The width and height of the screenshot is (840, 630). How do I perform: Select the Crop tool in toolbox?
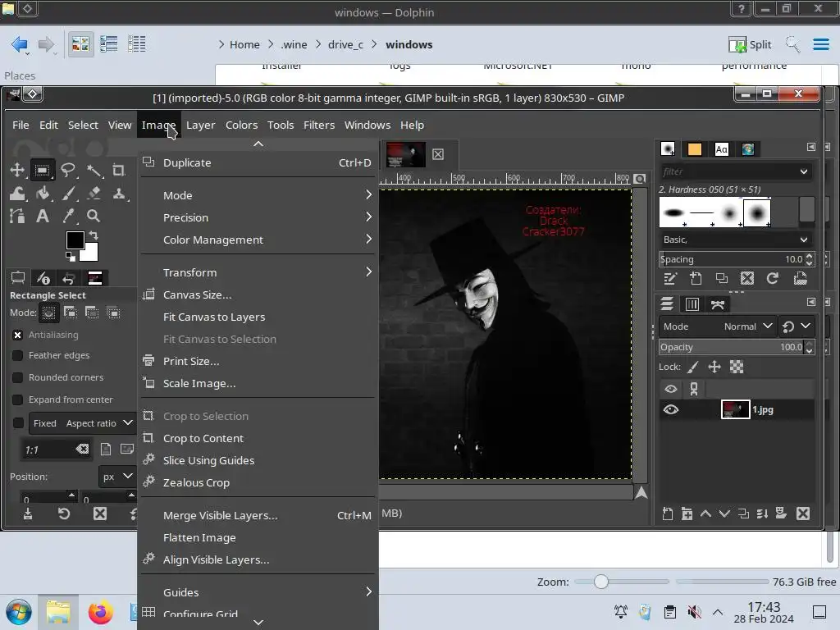(118, 171)
